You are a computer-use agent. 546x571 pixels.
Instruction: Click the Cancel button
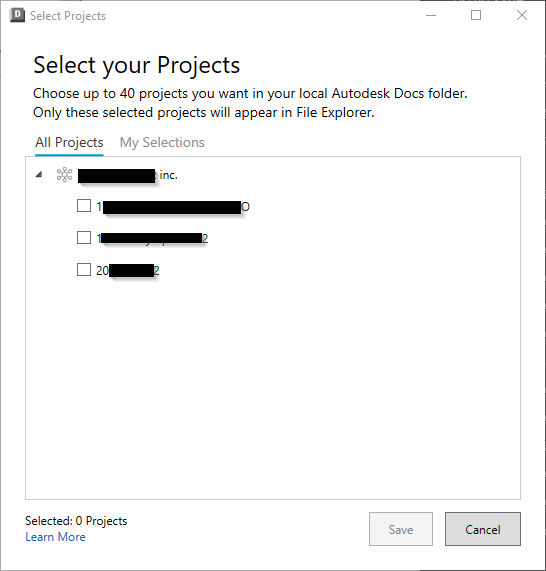click(483, 529)
